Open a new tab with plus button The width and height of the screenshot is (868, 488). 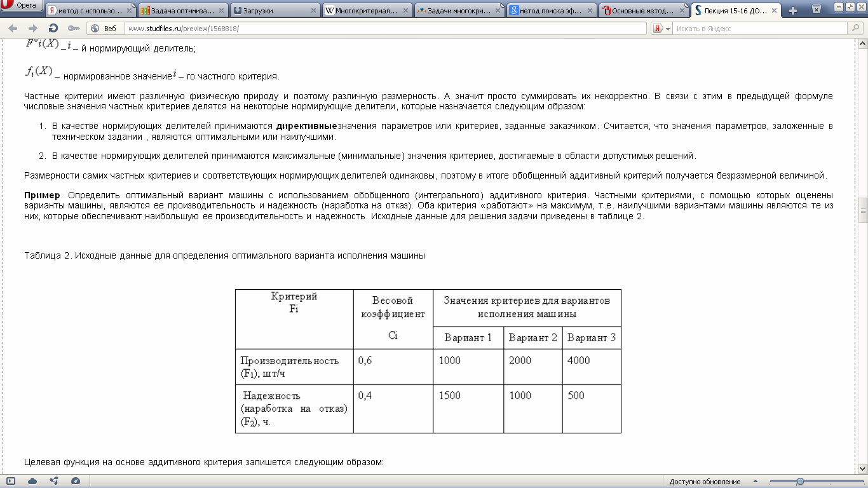pyautogui.click(x=793, y=10)
